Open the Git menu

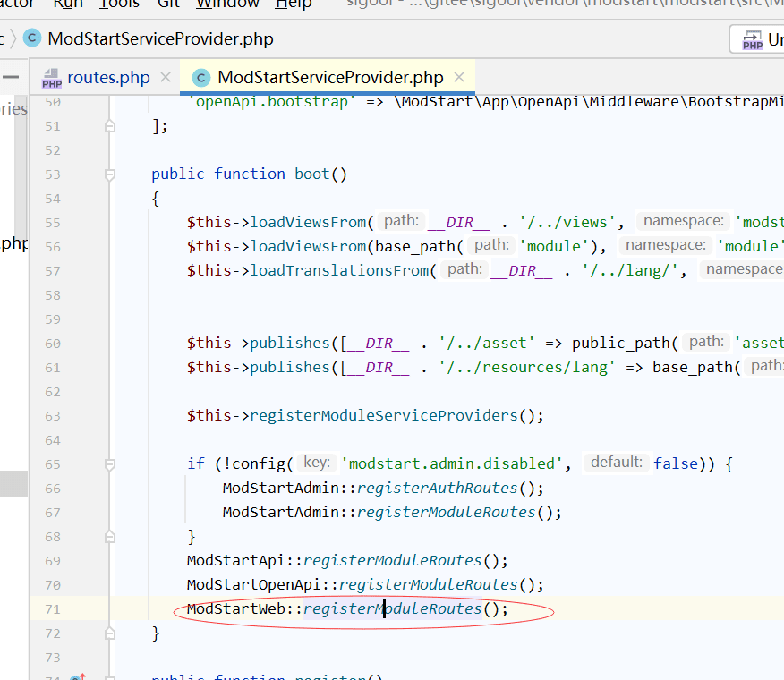click(168, 4)
